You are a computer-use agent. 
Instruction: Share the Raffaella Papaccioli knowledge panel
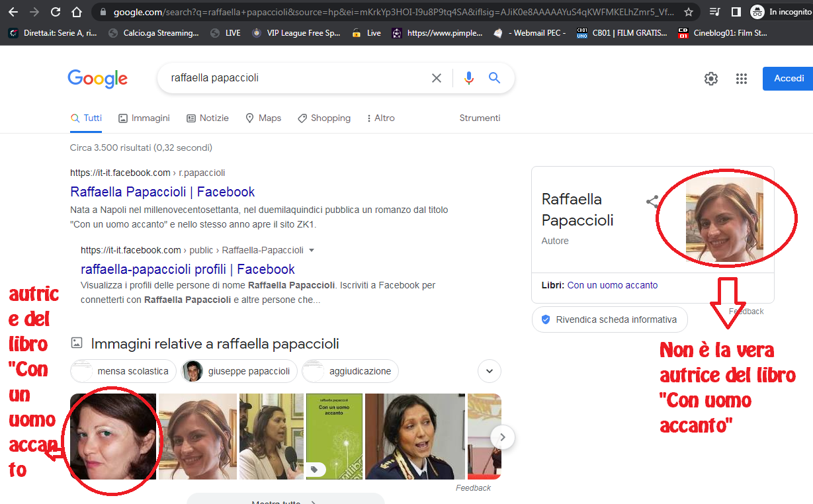pos(652,202)
